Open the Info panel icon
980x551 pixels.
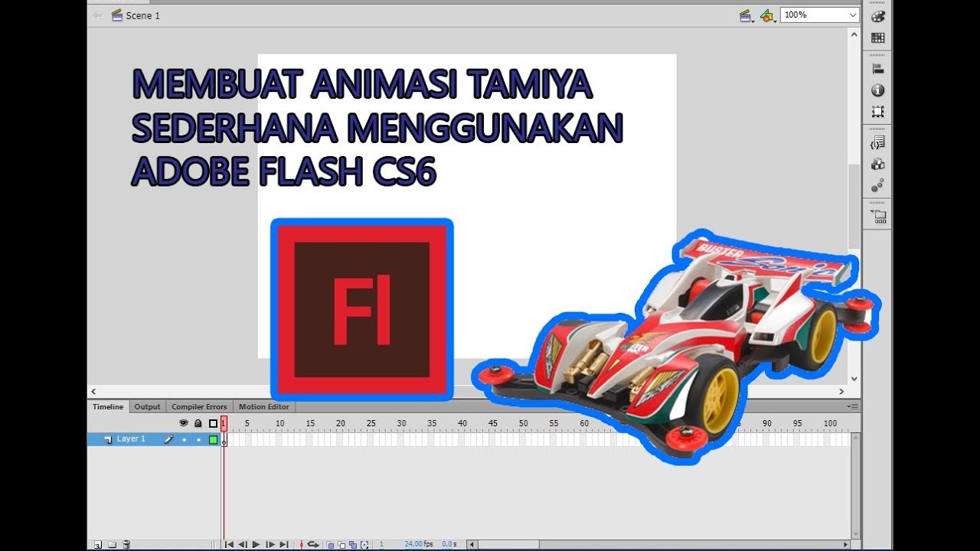click(x=878, y=90)
